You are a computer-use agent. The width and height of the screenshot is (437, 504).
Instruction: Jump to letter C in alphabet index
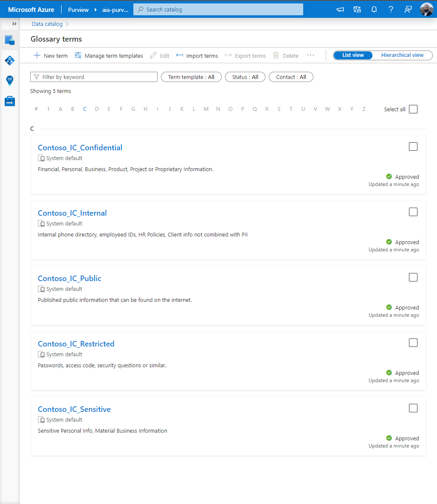[x=85, y=109]
